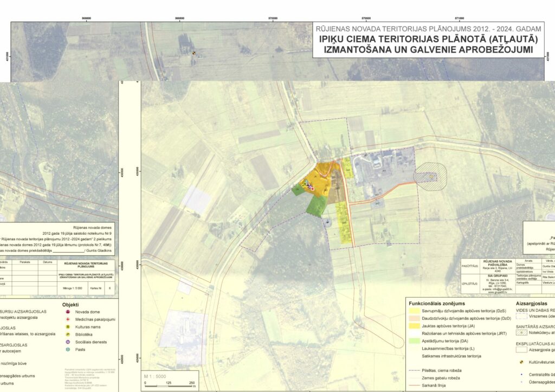Click the 'Sociālais dienests' legend text
This screenshot has width=555, height=392.
pyautogui.click(x=91, y=342)
